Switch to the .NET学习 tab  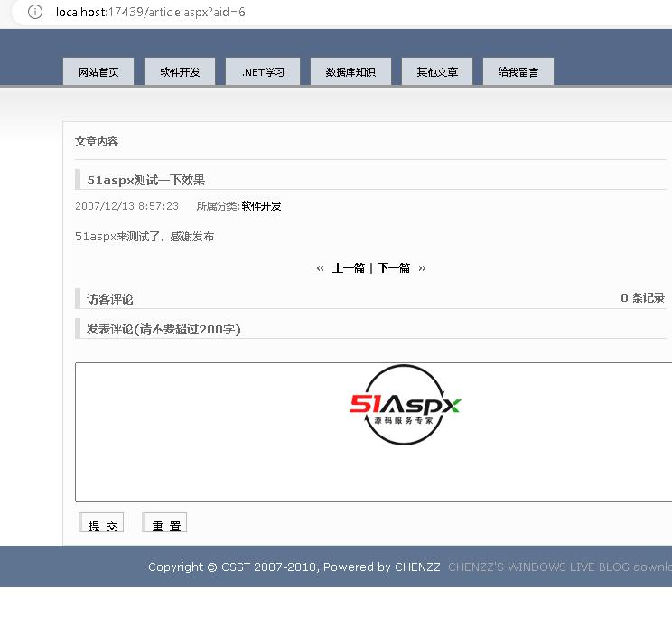(x=263, y=71)
